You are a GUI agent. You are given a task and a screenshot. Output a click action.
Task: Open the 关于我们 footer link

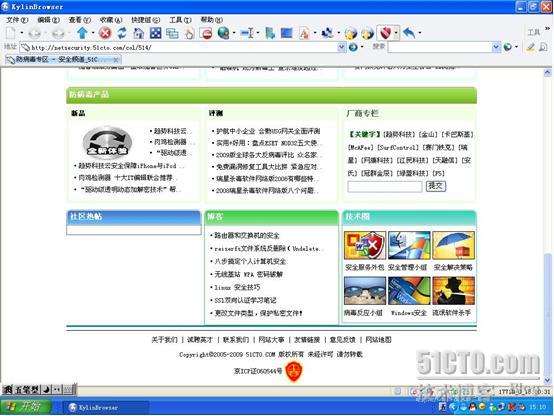164,340
